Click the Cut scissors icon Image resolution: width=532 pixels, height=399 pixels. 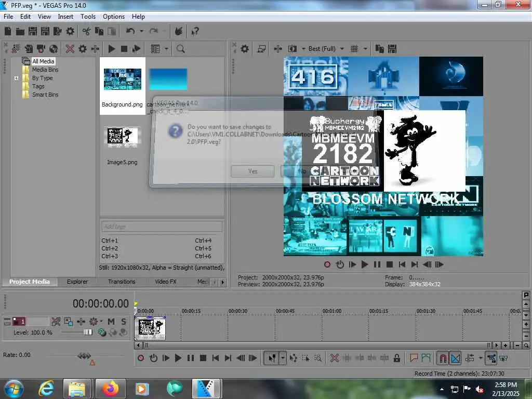(87, 31)
